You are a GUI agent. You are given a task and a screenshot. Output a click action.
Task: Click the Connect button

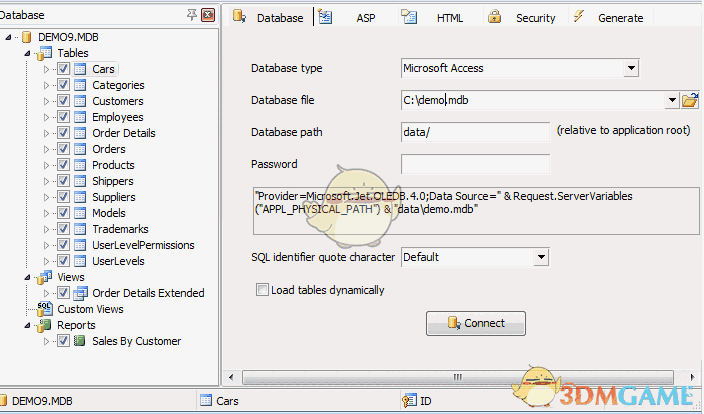(x=476, y=323)
